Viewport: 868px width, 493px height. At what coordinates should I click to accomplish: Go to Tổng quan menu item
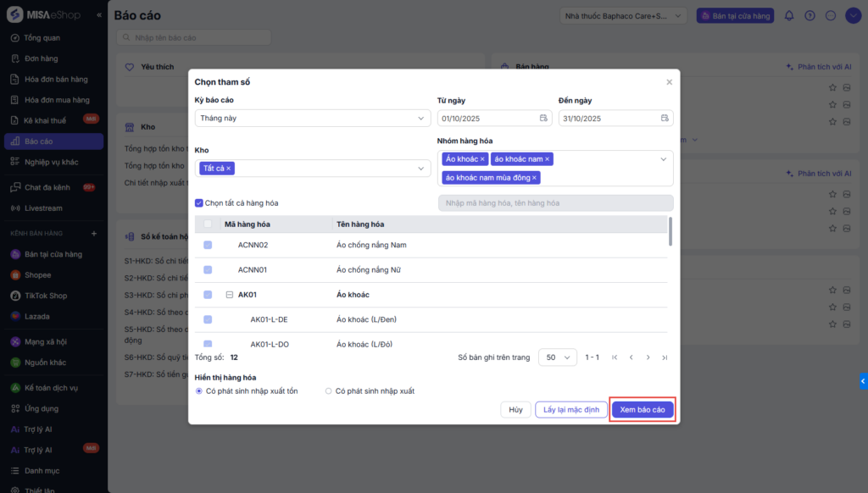coord(42,38)
